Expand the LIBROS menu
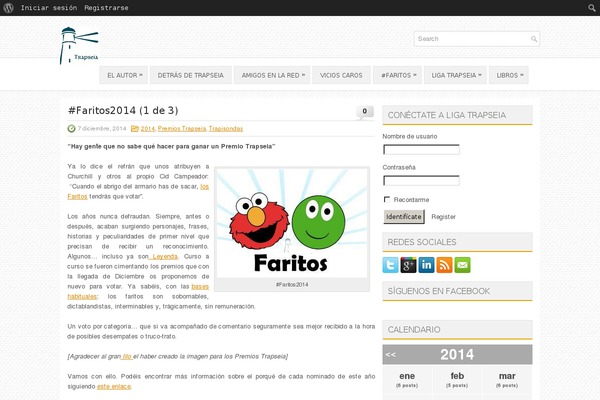600x400 pixels. (x=509, y=75)
